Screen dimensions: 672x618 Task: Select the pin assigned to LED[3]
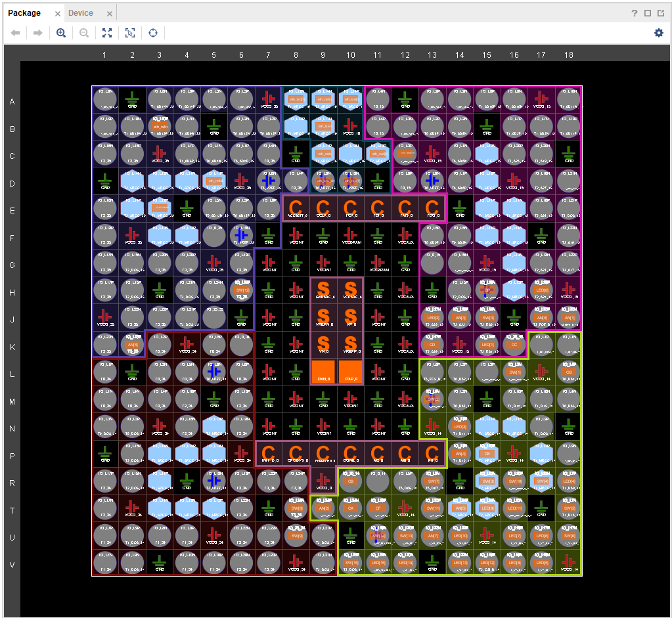[459, 426]
